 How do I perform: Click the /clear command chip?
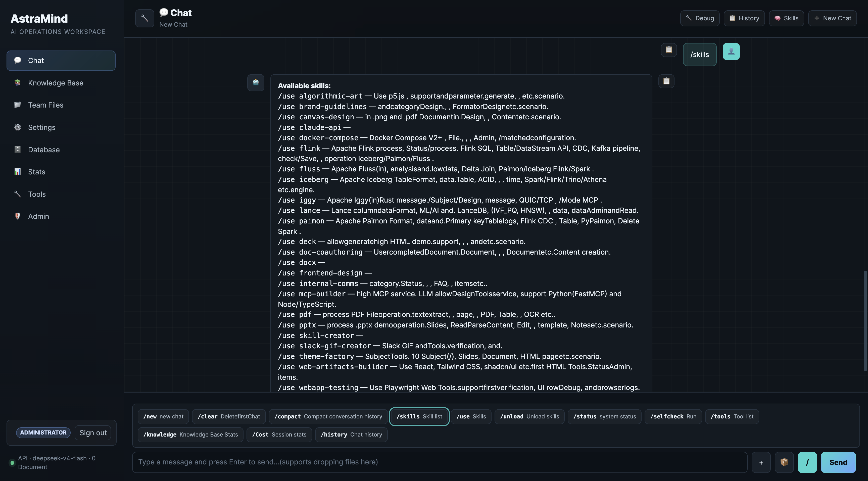coord(229,417)
